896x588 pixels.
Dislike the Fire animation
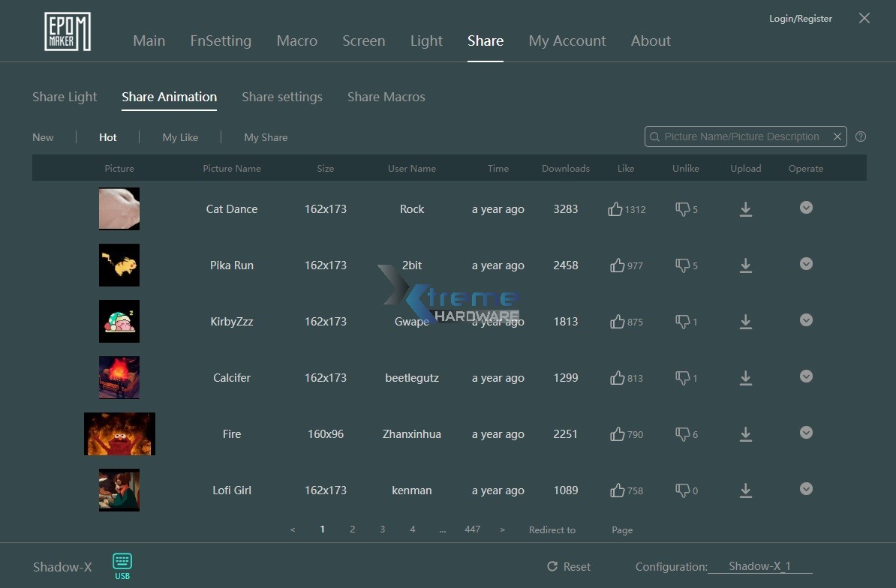click(x=682, y=434)
